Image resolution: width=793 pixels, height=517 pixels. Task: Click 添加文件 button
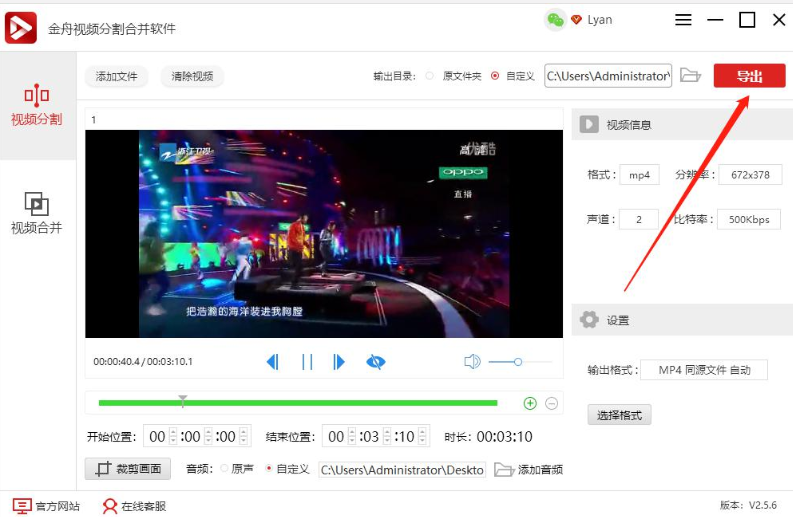click(117, 76)
